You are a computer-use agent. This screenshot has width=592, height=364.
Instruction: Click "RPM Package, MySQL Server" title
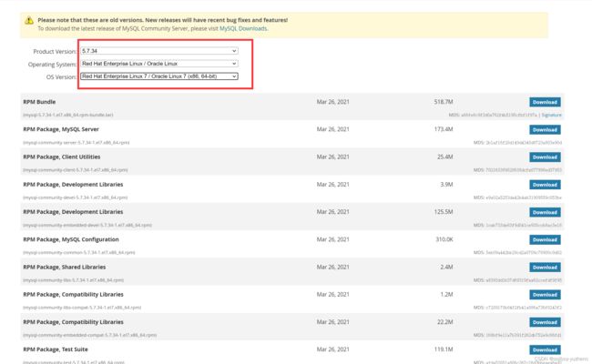point(61,129)
